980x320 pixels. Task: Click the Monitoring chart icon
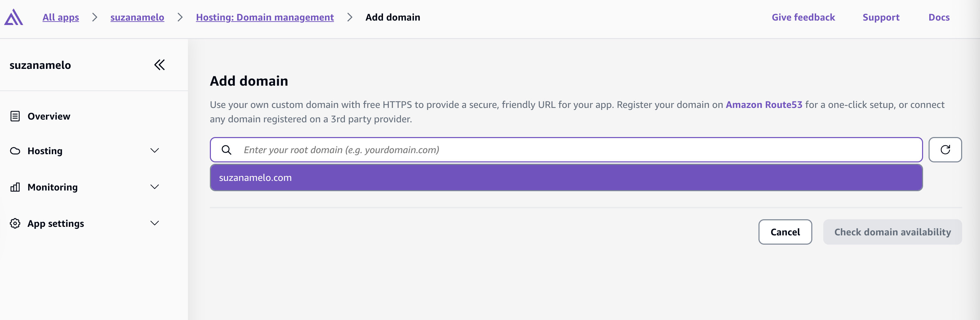[15, 187]
